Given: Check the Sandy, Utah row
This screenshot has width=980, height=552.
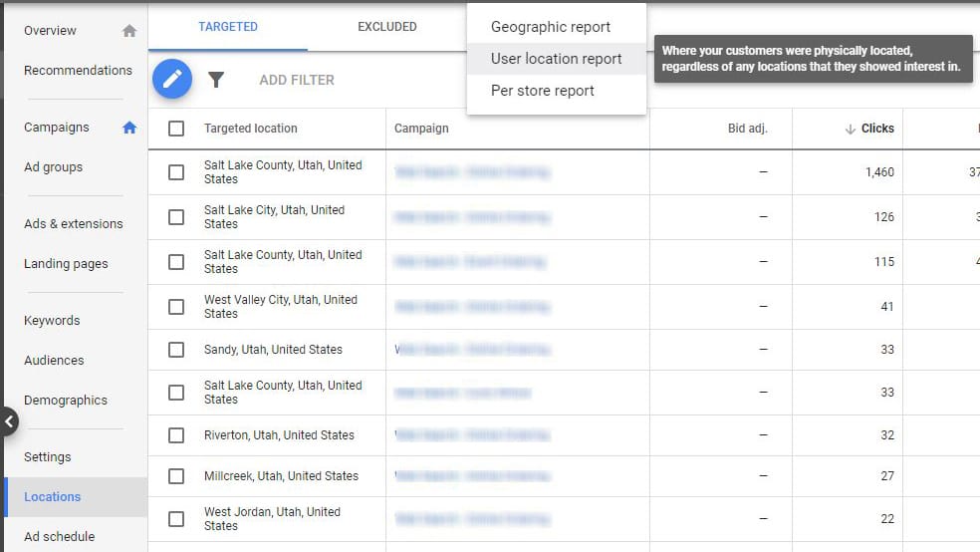Looking at the screenshot, I should [x=176, y=350].
